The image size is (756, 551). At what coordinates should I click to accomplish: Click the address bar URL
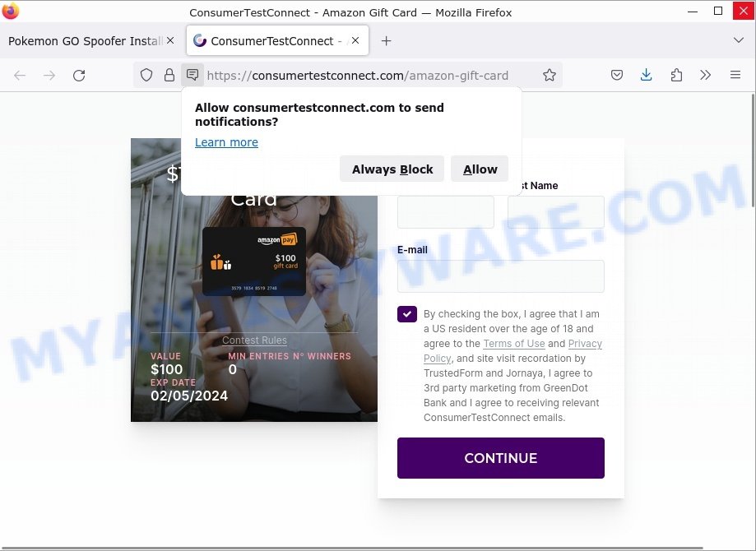[x=357, y=76]
